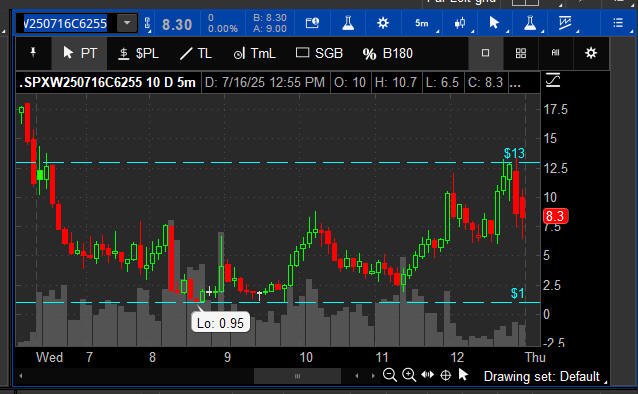Image resolution: width=638 pixels, height=394 pixels.
Task: Select the Pointer PT drawing tool
Action: coord(80,53)
